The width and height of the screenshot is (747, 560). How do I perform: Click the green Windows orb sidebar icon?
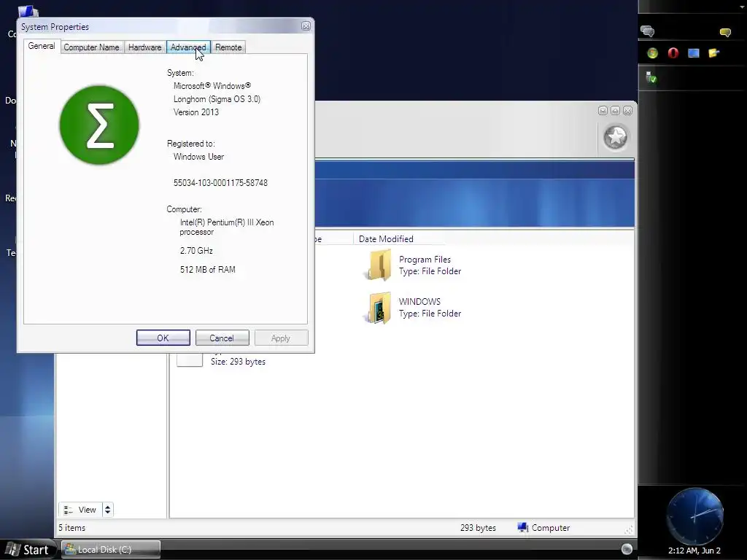click(652, 52)
